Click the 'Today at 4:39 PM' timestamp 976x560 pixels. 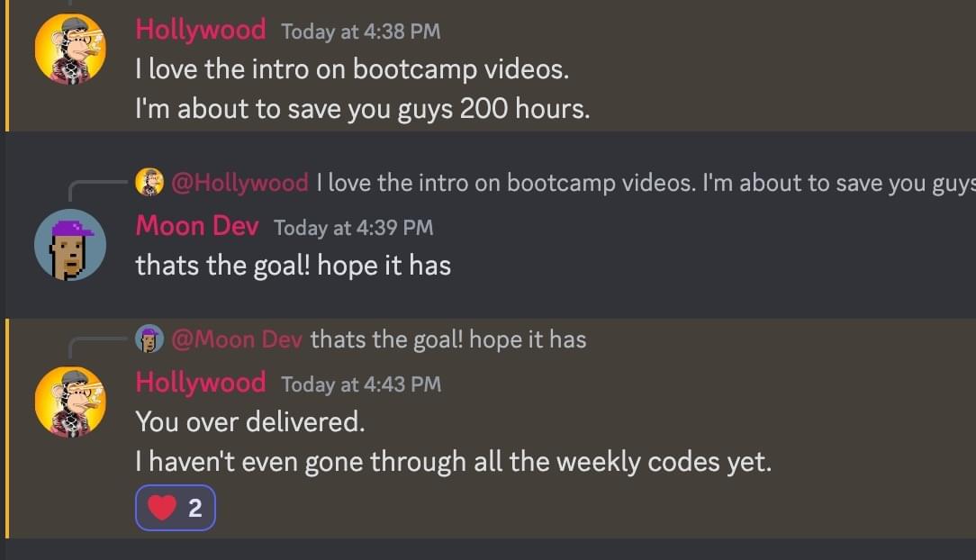click(354, 228)
